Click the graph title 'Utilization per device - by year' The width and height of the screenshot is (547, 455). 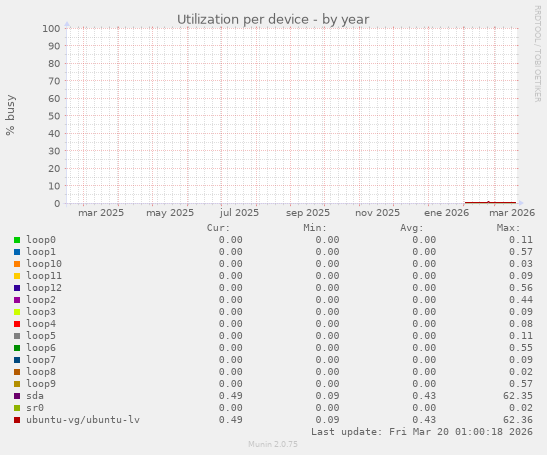[273, 20]
